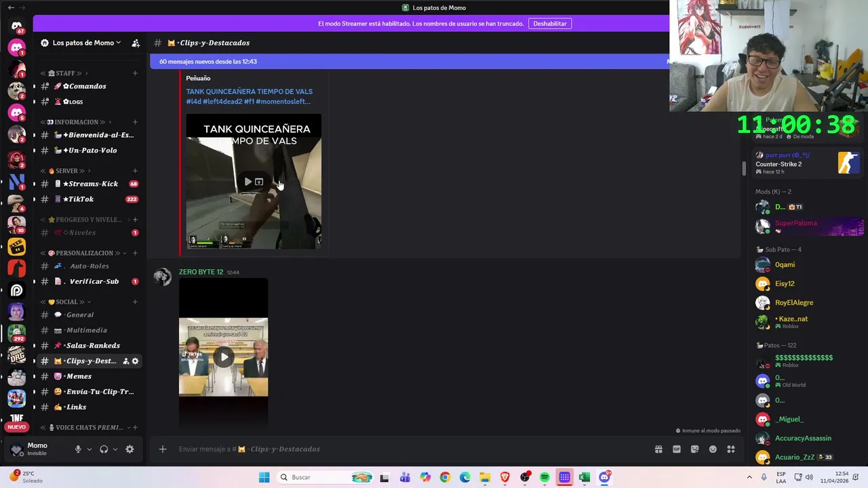
Task: Open the Envia-Tu-Clip channel
Action: pos(89,392)
